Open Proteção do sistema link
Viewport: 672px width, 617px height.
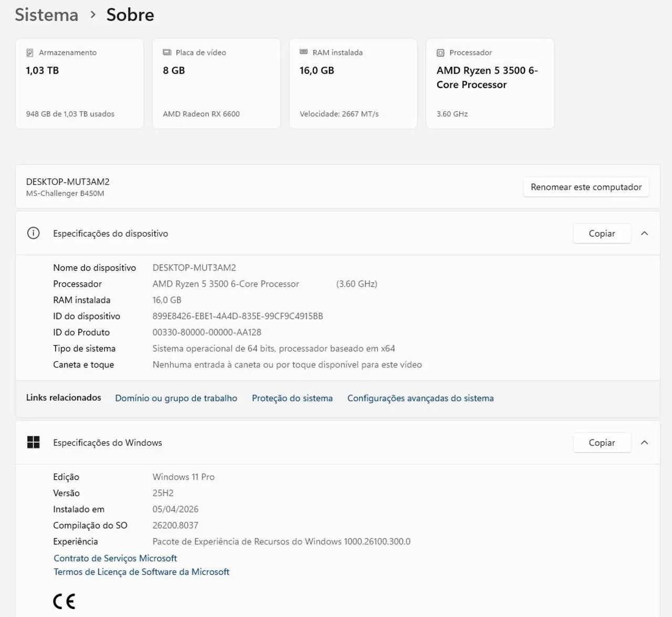pos(292,398)
